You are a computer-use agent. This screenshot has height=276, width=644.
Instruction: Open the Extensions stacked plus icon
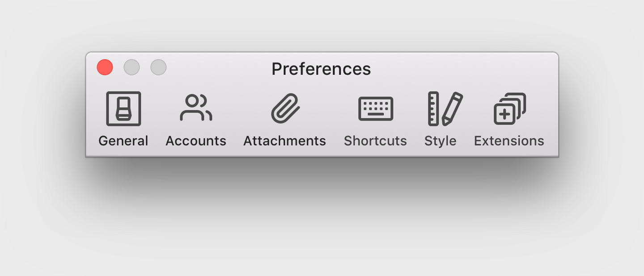tap(510, 109)
